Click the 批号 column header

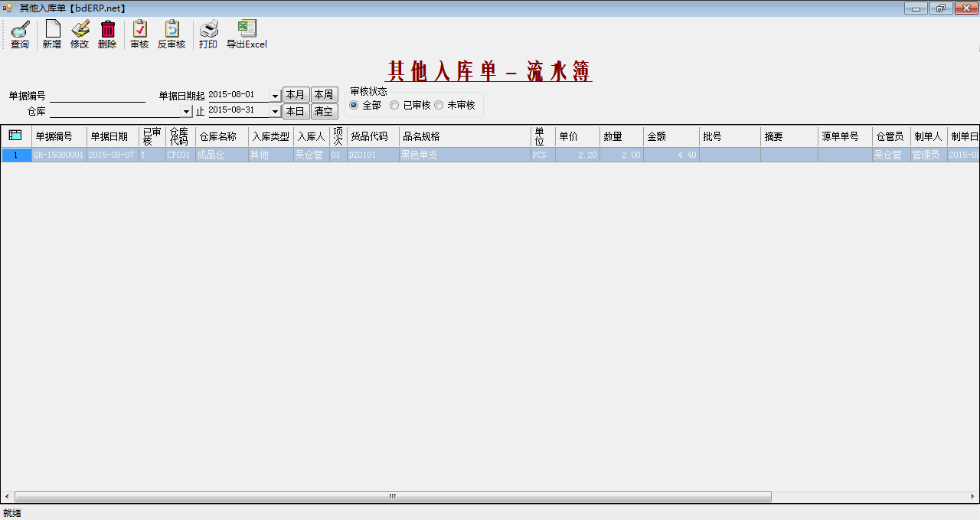[730, 136]
